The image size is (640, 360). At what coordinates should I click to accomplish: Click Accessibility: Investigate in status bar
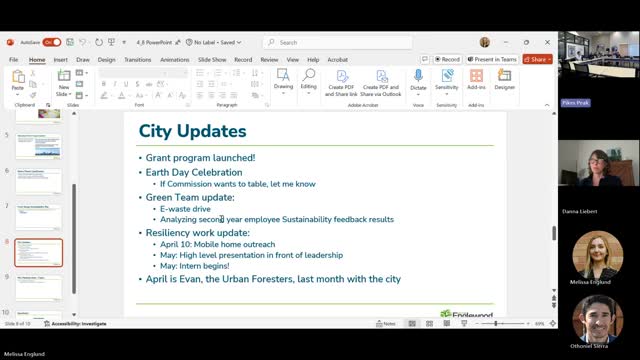coord(76,324)
